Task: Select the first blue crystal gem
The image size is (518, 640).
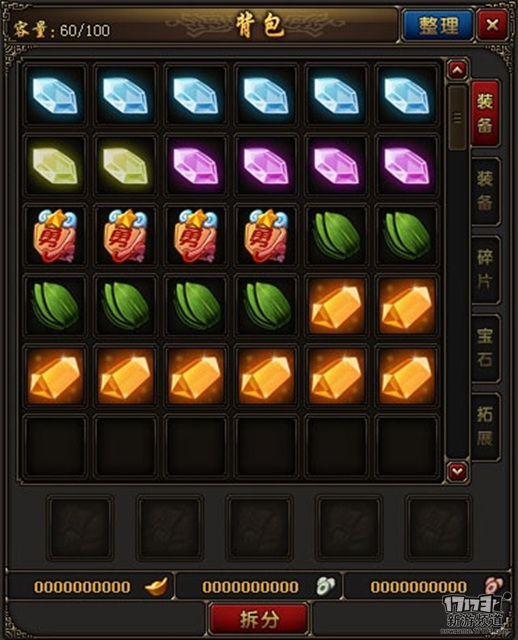Action: tap(55, 96)
